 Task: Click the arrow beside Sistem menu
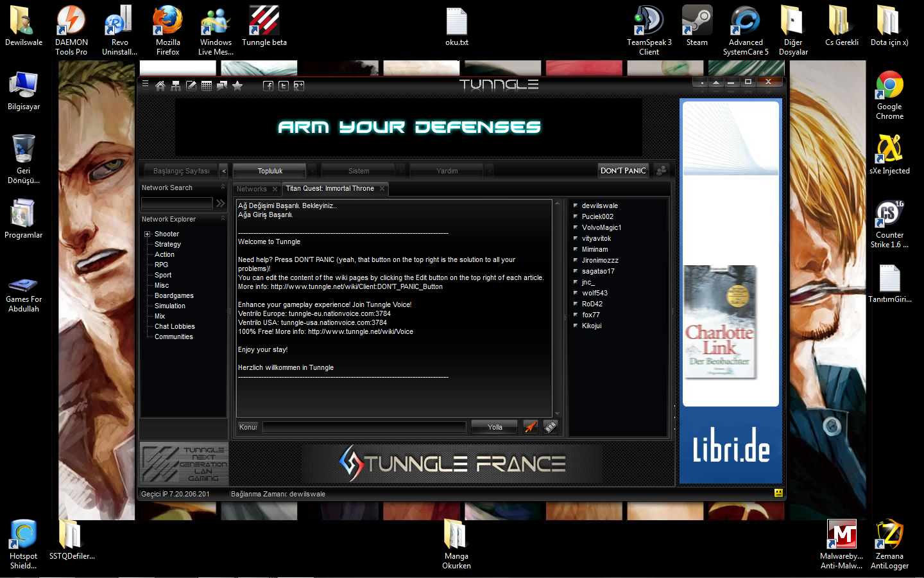coord(400,171)
